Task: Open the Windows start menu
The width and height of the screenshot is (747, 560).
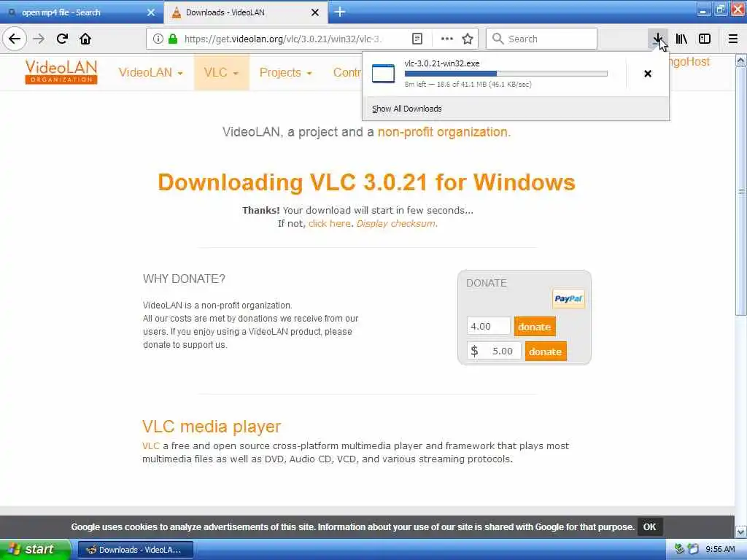Action: (35, 550)
